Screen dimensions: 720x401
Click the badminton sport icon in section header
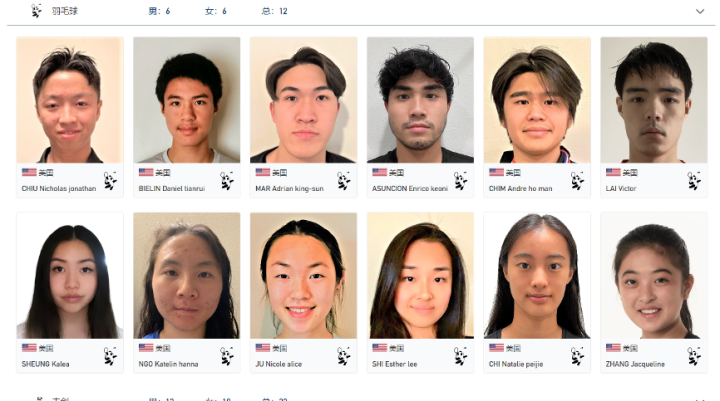click(36, 10)
